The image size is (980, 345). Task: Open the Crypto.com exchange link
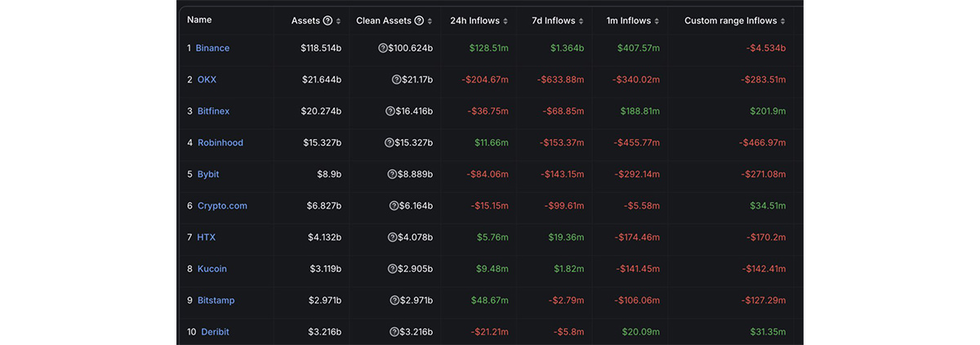point(222,206)
